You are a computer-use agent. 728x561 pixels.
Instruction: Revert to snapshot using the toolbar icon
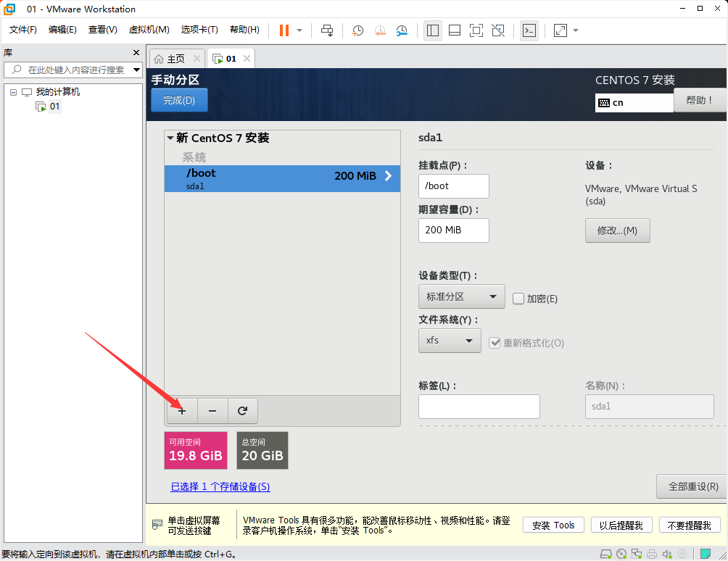(x=380, y=30)
